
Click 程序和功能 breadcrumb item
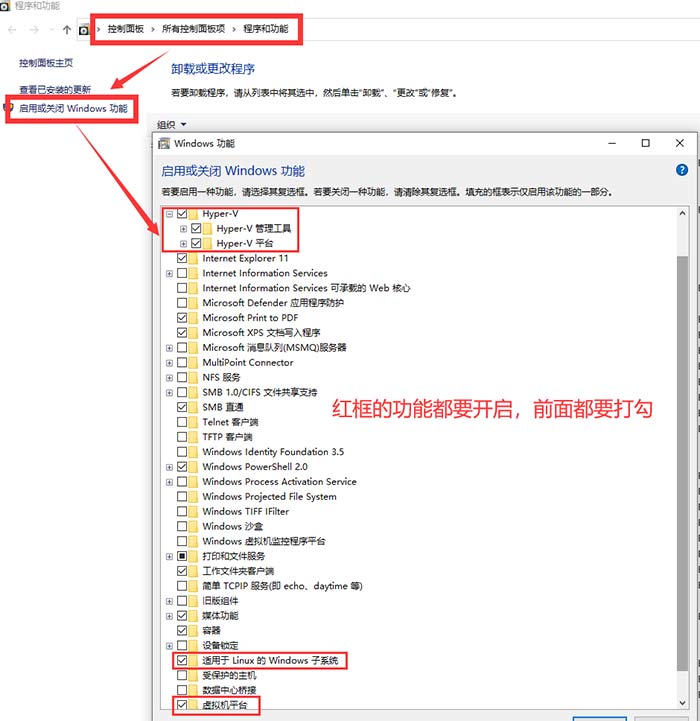tap(265, 29)
